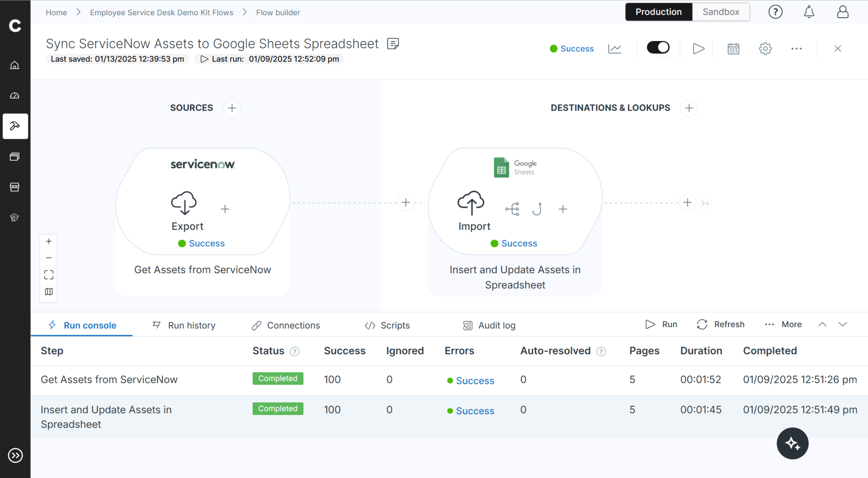Disable the flow using the on/off toggle
Image resolution: width=868 pixels, height=478 pixels.
pyautogui.click(x=658, y=47)
